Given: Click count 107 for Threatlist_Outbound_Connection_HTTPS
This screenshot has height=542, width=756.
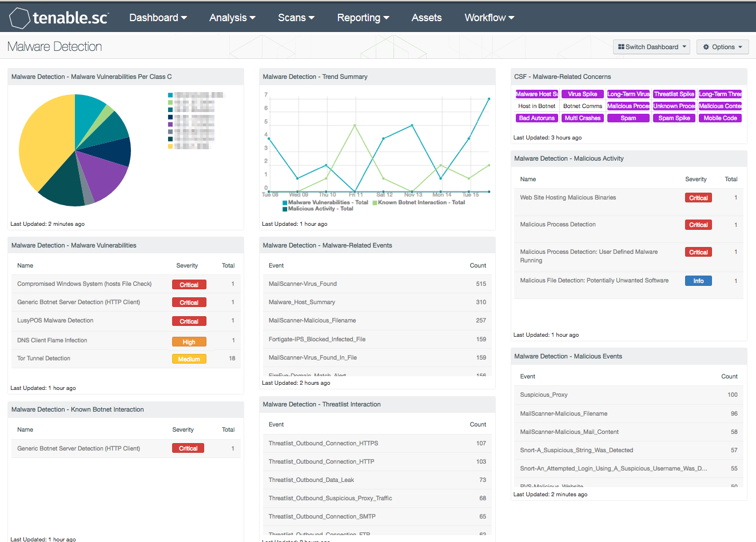Looking at the screenshot, I should tap(481, 443).
